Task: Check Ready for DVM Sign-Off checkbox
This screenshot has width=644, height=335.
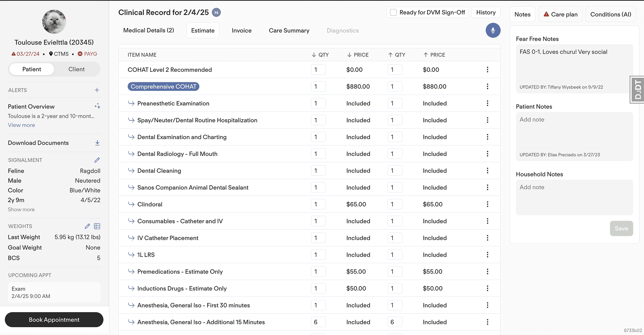Action: click(393, 12)
